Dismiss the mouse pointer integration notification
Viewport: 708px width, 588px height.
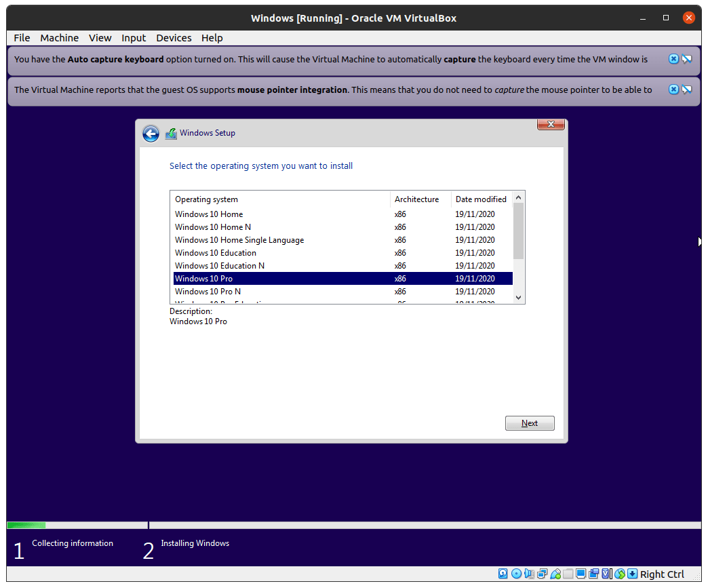(x=673, y=90)
